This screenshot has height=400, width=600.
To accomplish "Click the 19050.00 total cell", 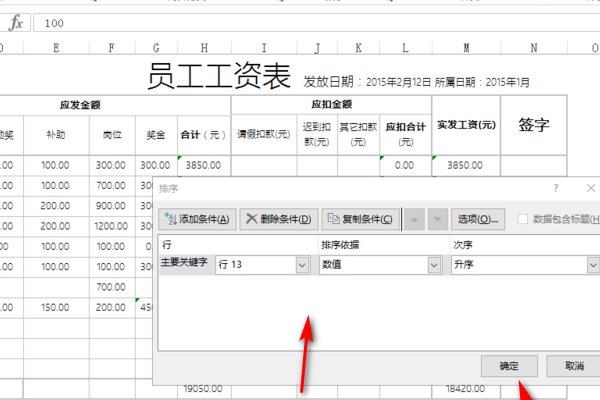I will click(204, 389).
